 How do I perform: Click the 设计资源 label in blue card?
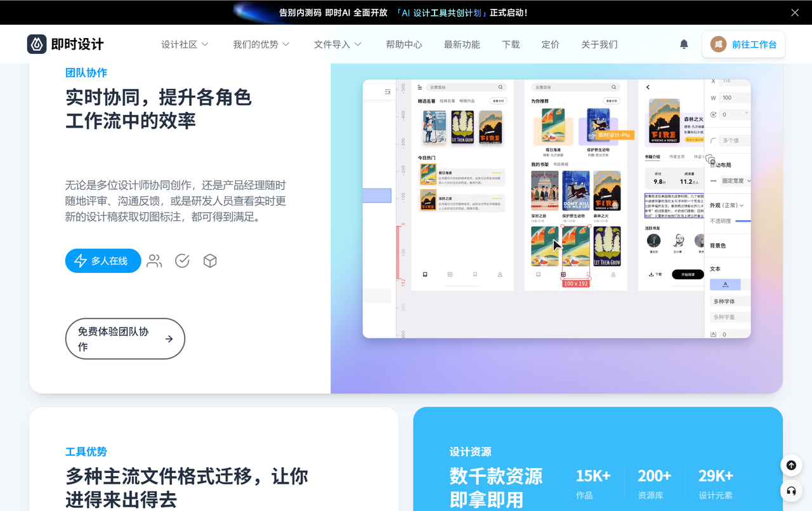point(470,451)
